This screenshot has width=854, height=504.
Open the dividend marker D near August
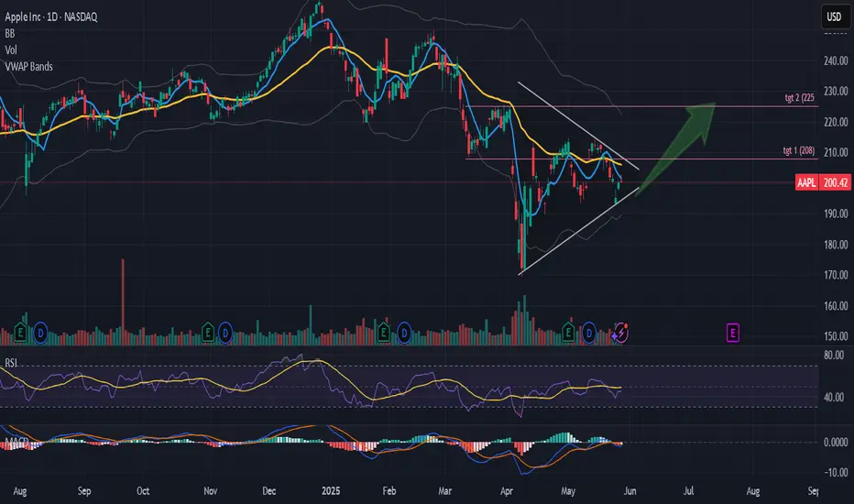(40, 332)
